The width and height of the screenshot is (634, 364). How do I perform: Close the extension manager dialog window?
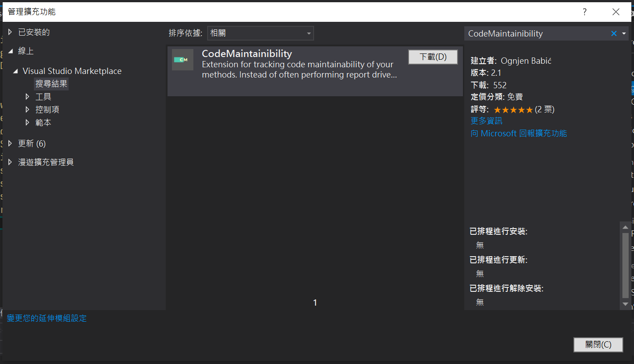point(616,12)
